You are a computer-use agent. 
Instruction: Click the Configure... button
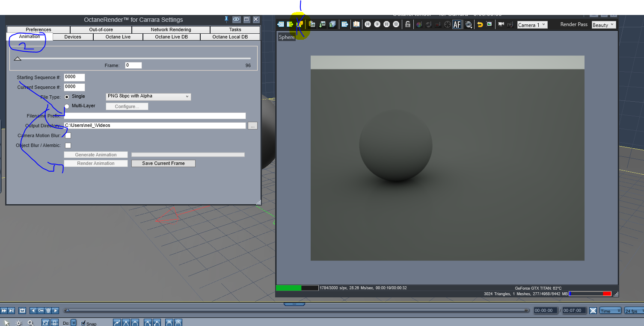127,106
